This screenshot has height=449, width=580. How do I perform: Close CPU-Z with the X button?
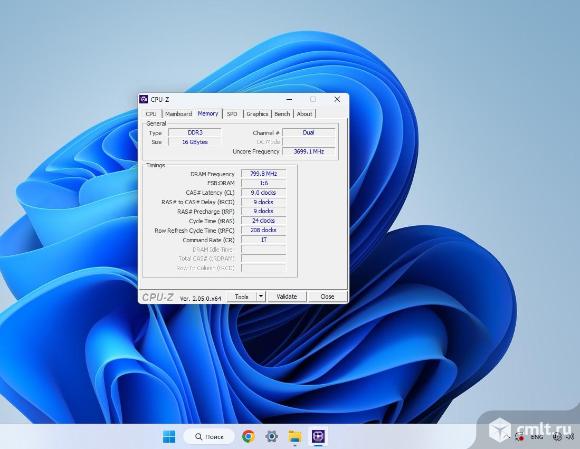coord(337,99)
